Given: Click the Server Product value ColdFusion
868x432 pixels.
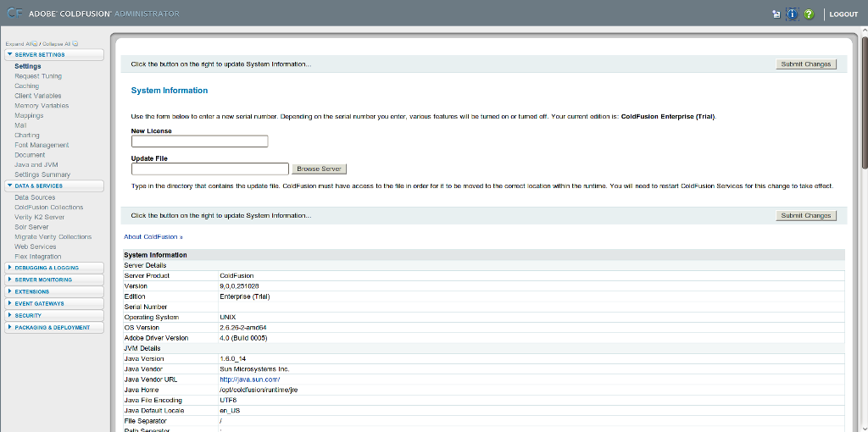Looking at the screenshot, I should (x=236, y=275).
